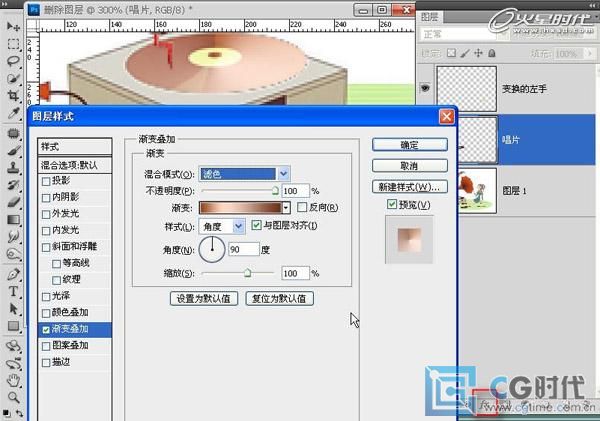
Task: Select the Clone Stamp tool
Action: tap(13, 168)
